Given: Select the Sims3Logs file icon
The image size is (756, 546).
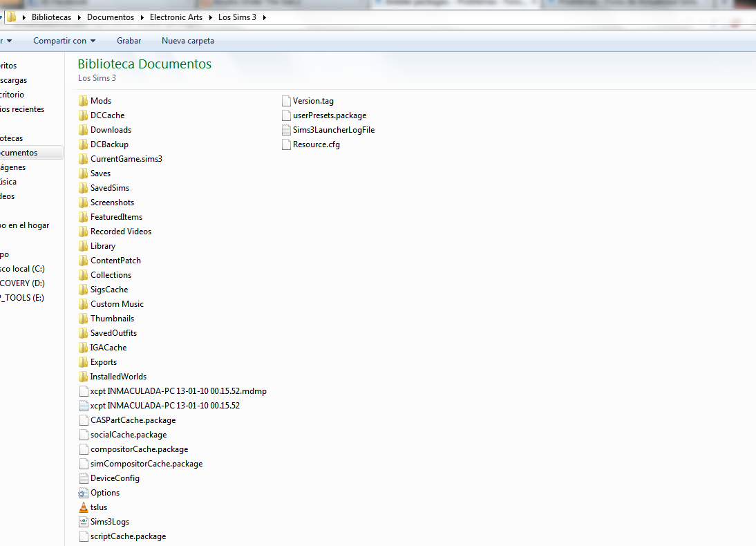Looking at the screenshot, I should 84,522.
